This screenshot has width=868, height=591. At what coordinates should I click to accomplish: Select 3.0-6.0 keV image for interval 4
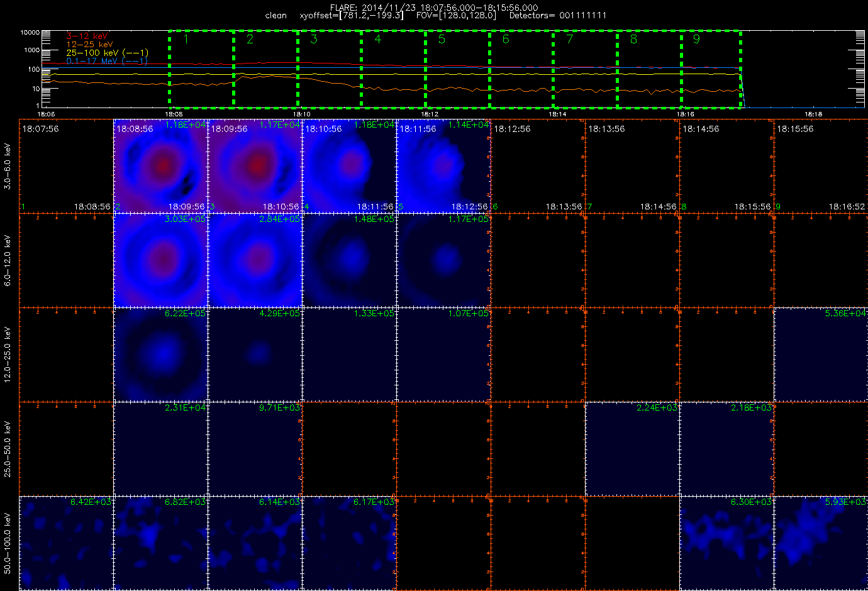pos(350,165)
